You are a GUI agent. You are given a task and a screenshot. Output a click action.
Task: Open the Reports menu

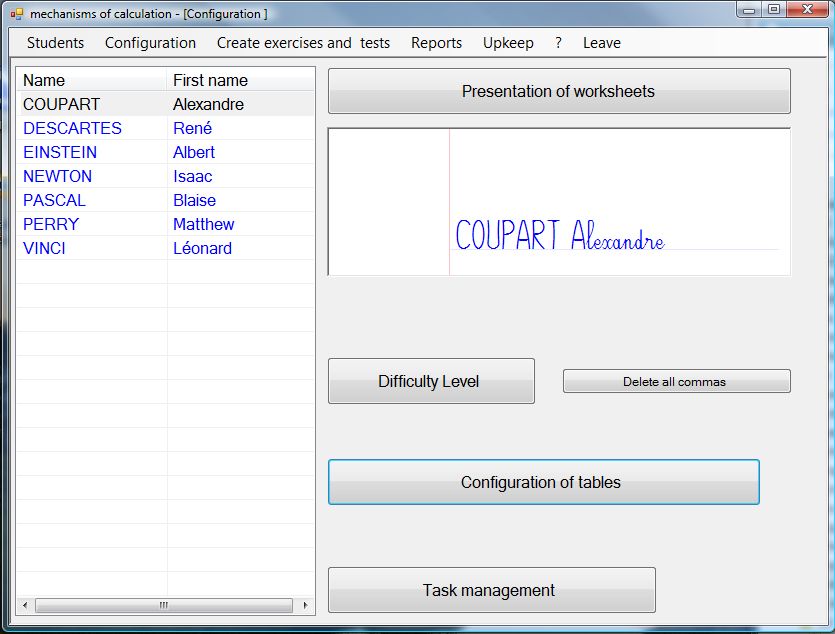pos(436,43)
